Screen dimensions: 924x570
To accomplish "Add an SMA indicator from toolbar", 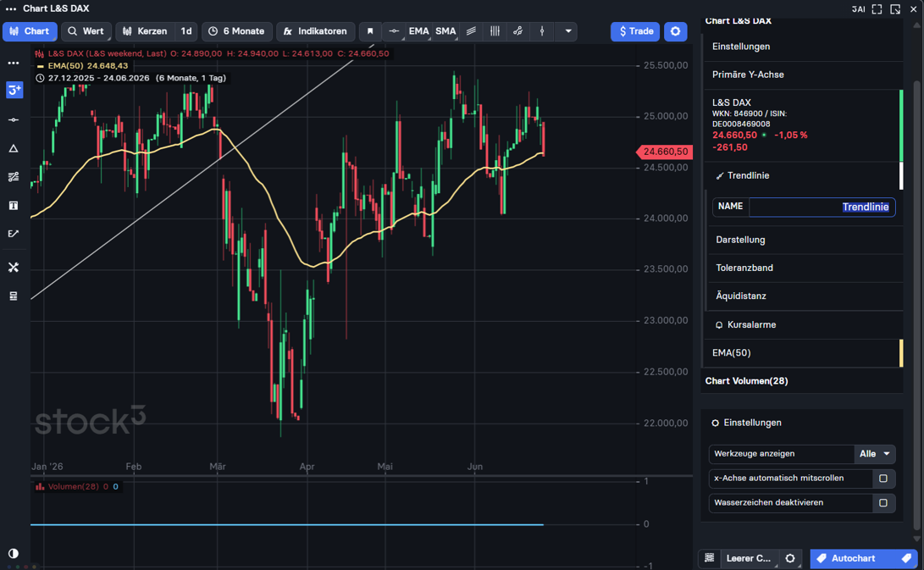I will pyautogui.click(x=445, y=31).
